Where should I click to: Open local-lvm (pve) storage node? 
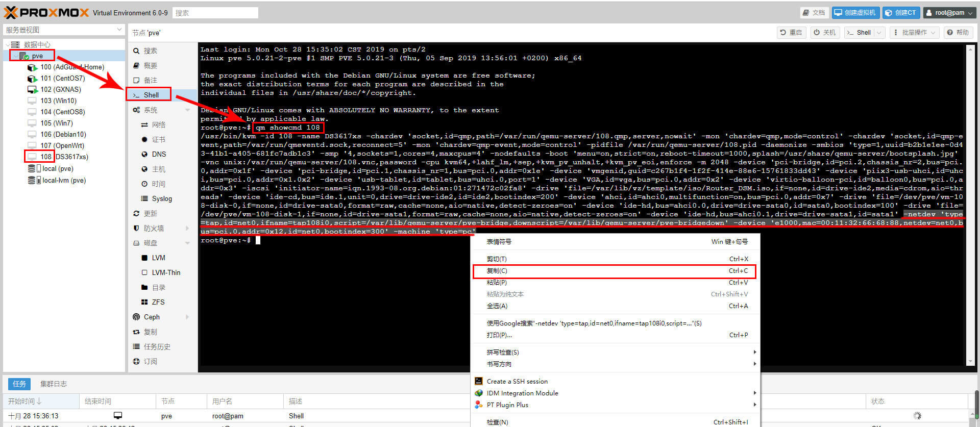point(64,180)
